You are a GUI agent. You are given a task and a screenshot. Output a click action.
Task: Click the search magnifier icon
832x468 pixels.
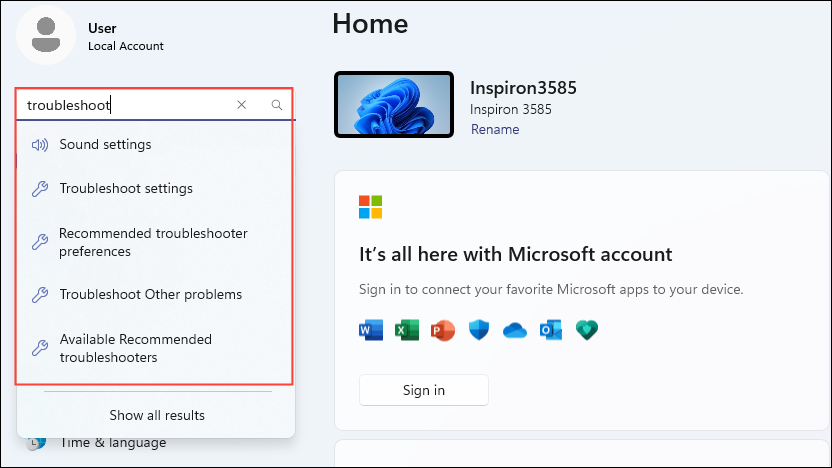coord(276,105)
